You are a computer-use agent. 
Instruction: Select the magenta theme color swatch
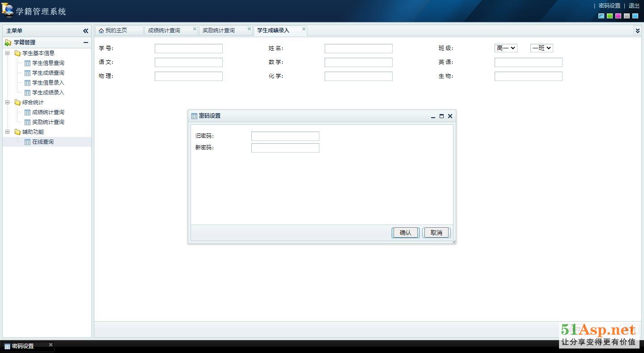tap(618, 16)
